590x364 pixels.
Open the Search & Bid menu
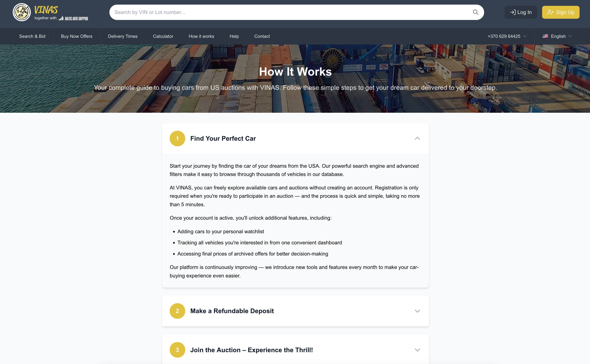(x=32, y=36)
